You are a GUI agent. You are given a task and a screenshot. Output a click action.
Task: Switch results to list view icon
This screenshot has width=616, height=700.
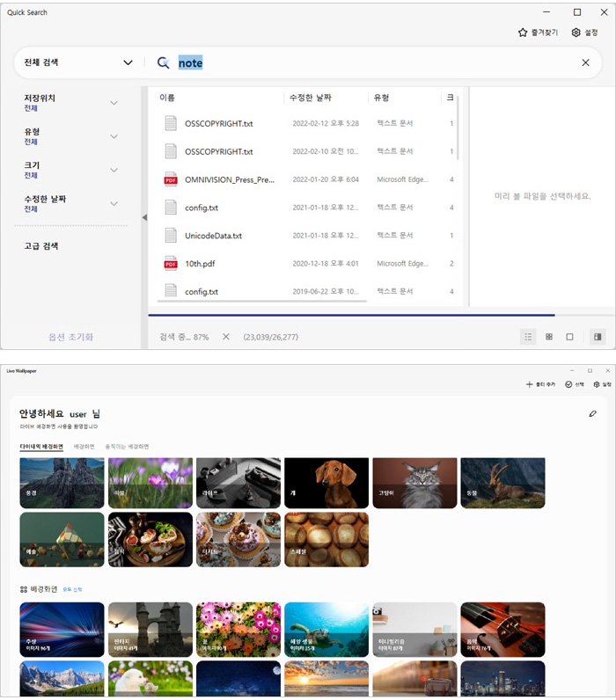[x=528, y=337]
